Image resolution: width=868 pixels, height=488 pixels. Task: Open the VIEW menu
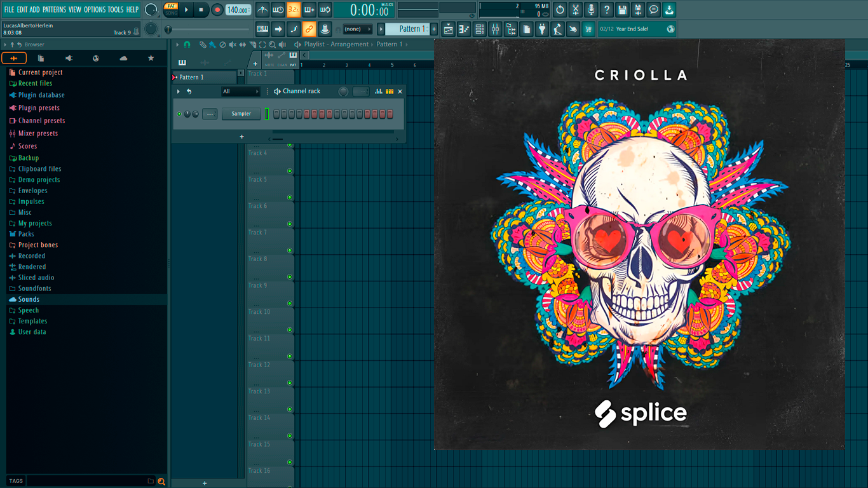tap(75, 10)
